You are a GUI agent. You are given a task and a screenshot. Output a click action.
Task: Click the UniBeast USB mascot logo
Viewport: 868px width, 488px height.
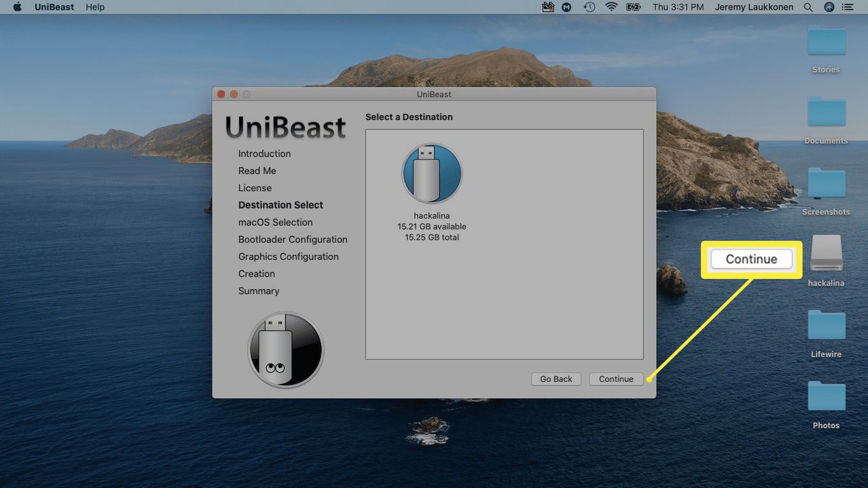(x=286, y=350)
